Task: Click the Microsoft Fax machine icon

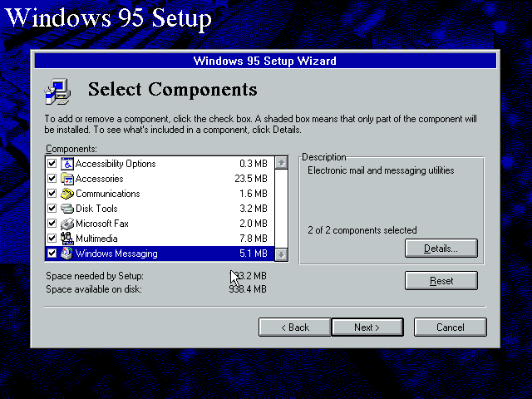Action: (67, 224)
